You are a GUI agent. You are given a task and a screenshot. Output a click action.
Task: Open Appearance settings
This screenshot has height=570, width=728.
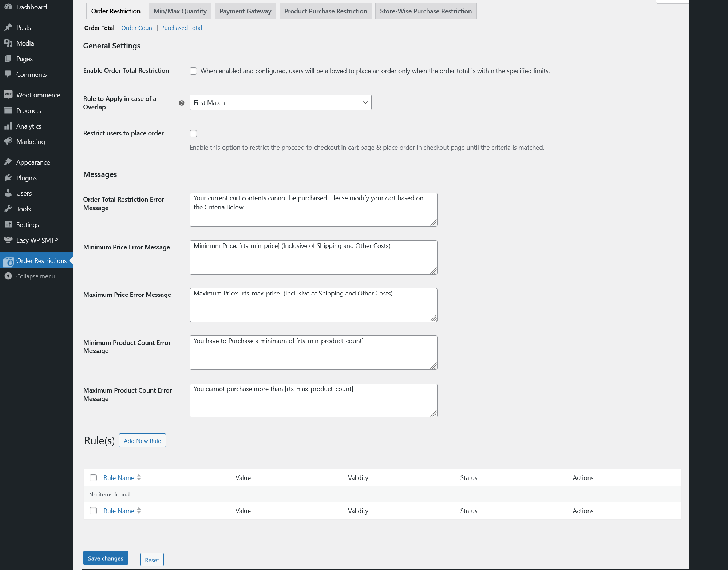click(x=33, y=162)
